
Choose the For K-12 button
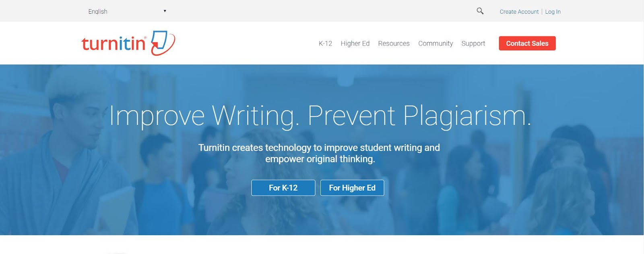(283, 188)
